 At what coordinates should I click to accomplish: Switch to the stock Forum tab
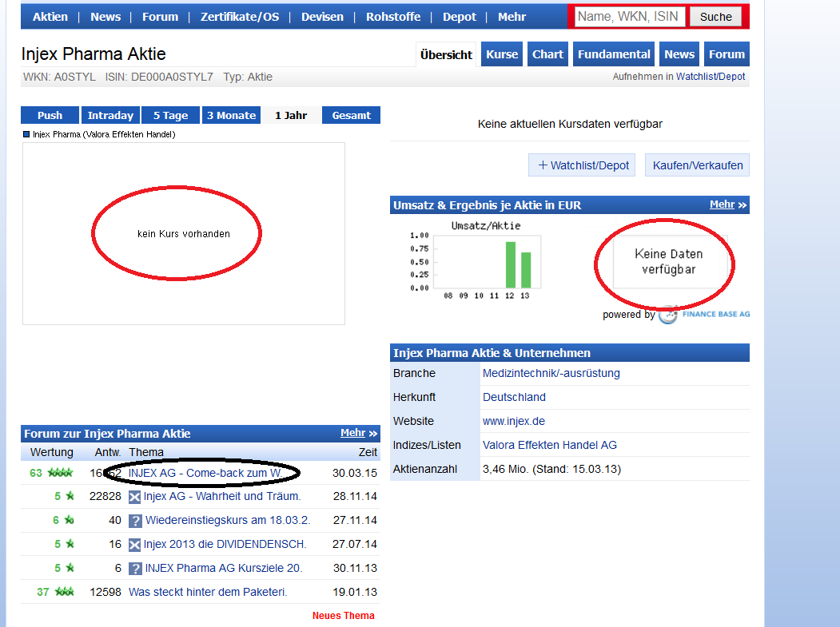(x=727, y=54)
